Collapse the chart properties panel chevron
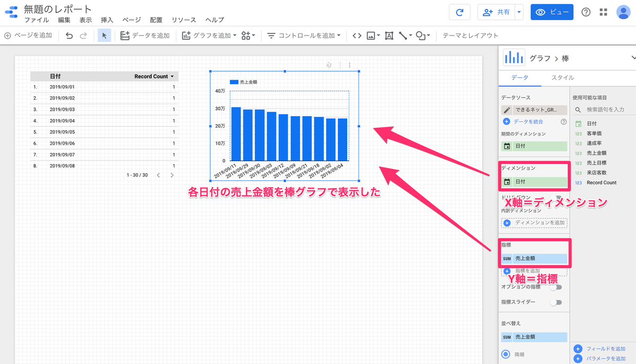636x364 pixels. point(633,58)
